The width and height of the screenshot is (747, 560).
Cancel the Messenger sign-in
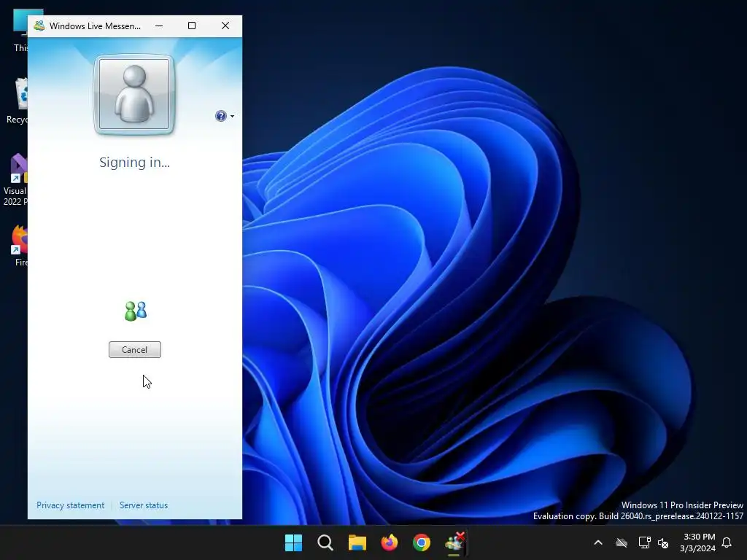(135, 349)
